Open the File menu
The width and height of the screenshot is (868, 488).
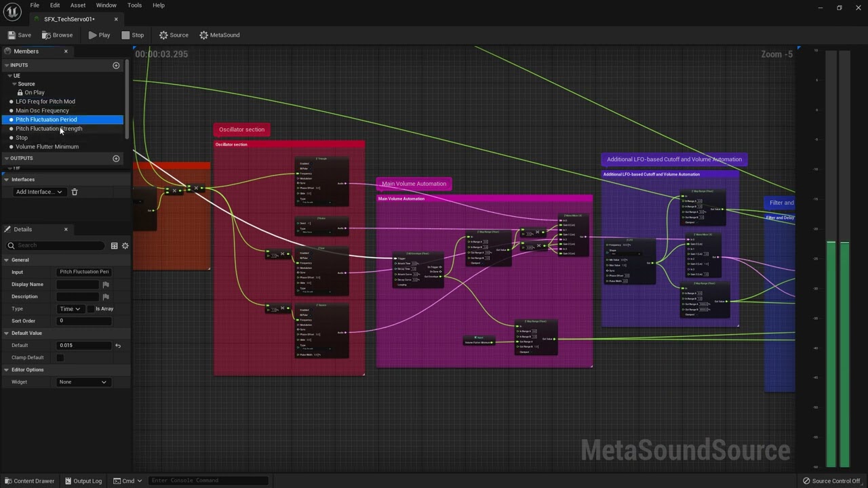coord(35,5)
